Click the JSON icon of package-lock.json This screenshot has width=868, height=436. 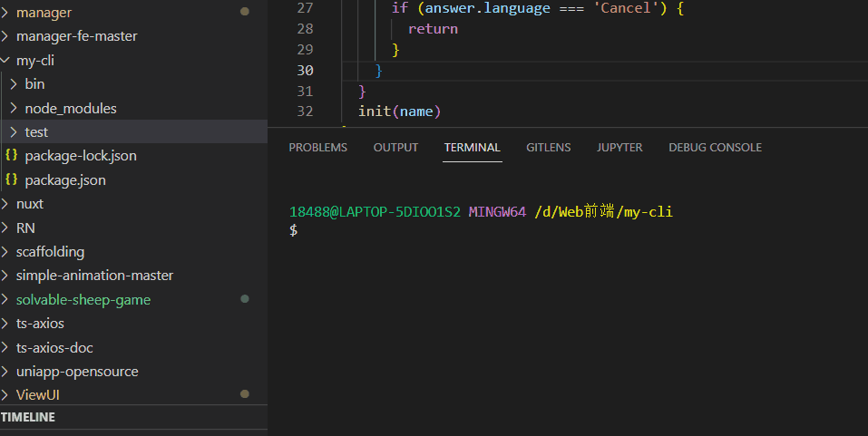coord(11,156)
